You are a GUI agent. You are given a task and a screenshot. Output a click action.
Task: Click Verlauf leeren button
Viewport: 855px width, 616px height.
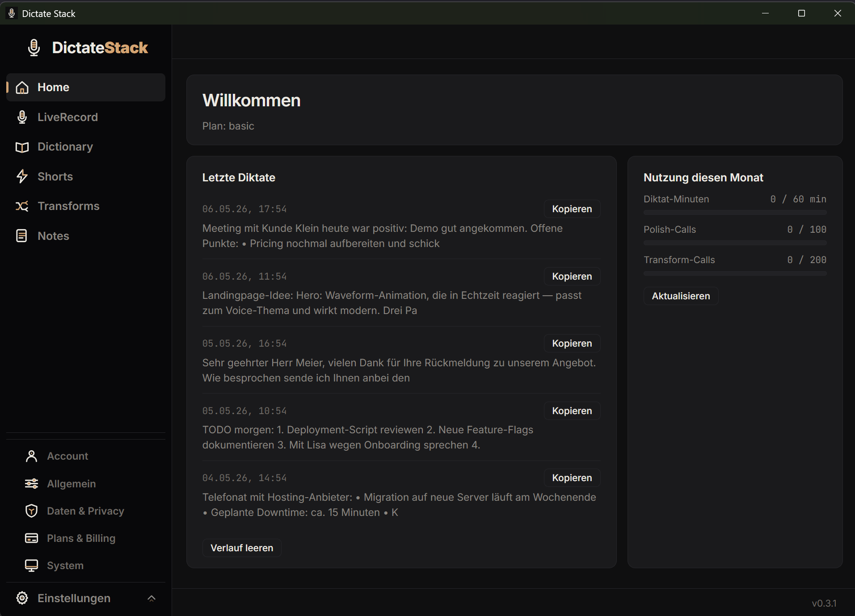click(242, 548)
